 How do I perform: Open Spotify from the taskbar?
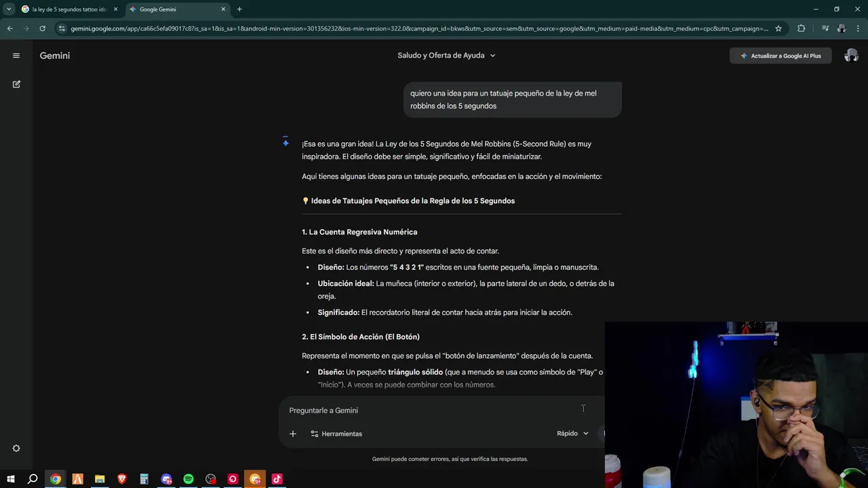(x=189, y=479)
